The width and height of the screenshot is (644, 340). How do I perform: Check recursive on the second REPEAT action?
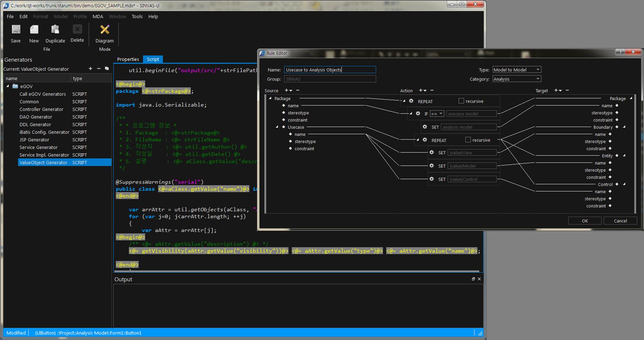point(468,140)
